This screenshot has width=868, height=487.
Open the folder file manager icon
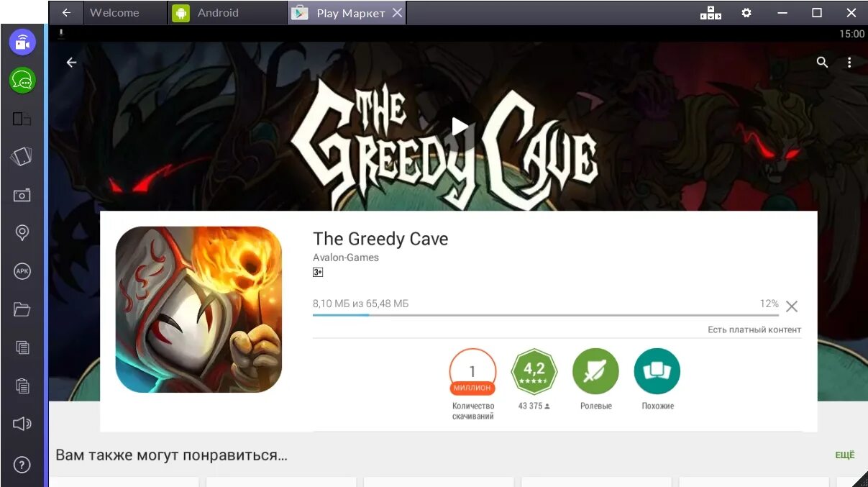22,309
